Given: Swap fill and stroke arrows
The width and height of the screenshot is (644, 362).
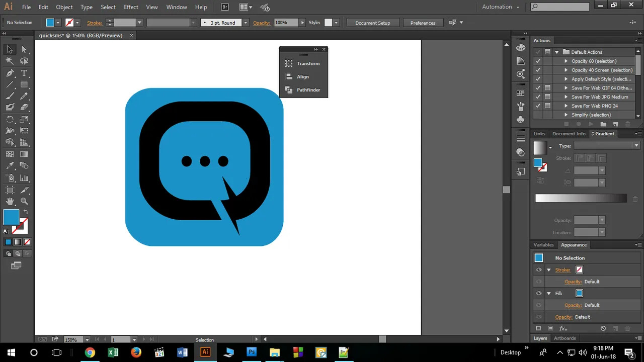Looking at the screenshot, I should coord(26,212).
